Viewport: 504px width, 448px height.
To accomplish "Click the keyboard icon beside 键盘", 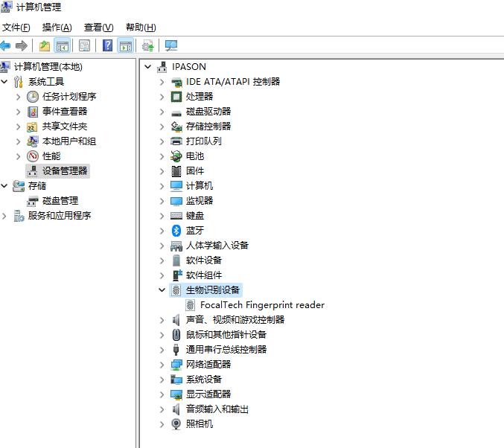I will click(176, 216).
